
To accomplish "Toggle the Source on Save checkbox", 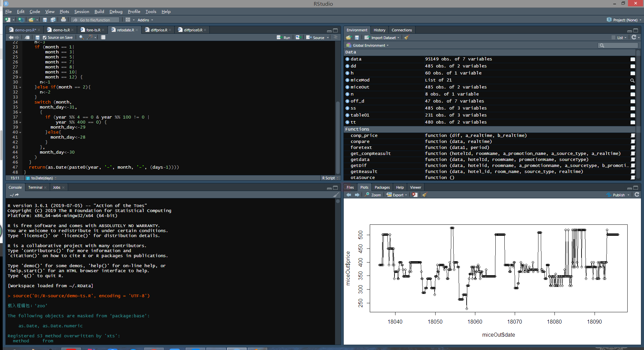I will (x=45, y=38).
